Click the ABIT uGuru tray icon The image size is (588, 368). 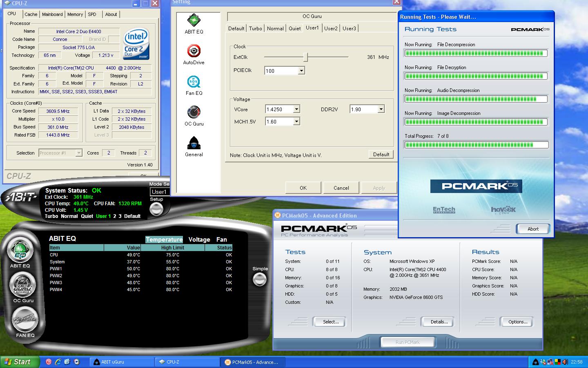pos(536,362)
